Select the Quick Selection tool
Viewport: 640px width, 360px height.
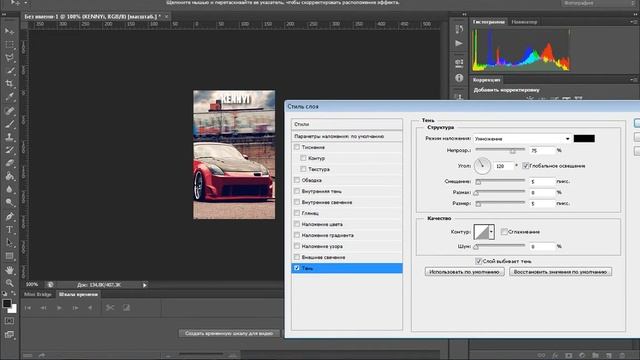(9, 71)
